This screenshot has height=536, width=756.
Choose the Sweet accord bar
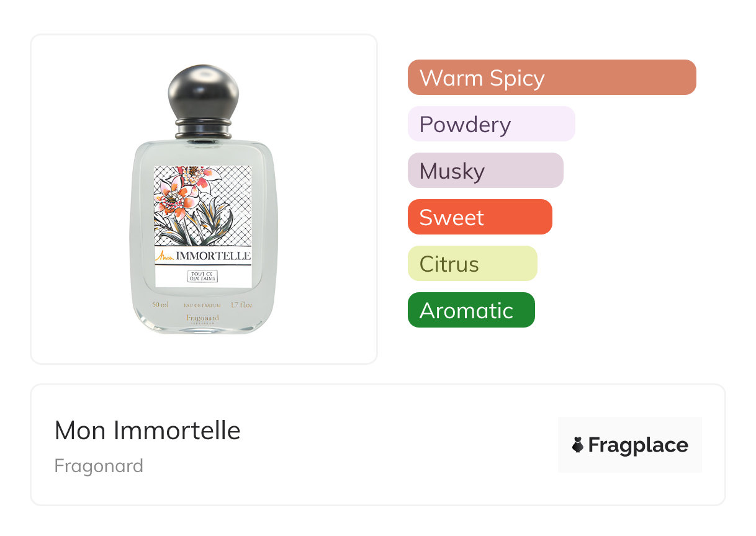479,217
